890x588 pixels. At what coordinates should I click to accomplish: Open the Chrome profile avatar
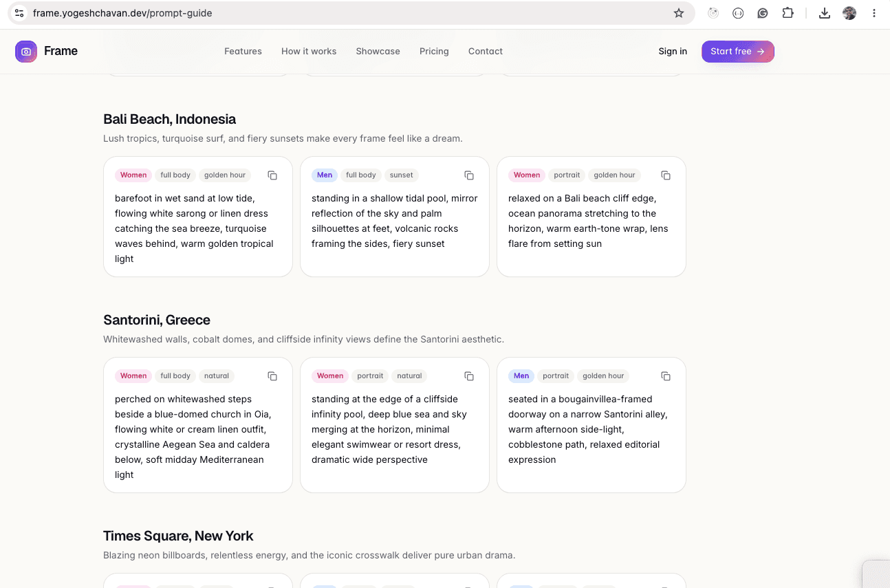point(849,13)
